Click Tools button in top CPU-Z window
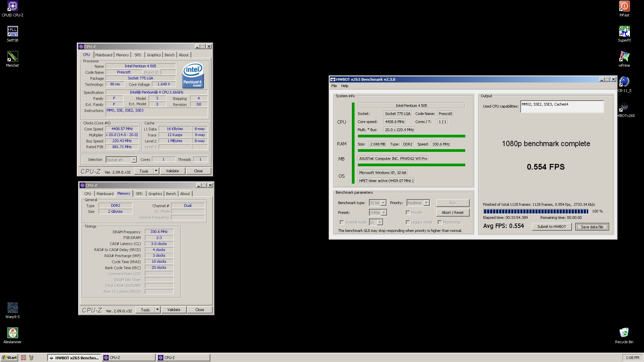 [x=144, y=171]
